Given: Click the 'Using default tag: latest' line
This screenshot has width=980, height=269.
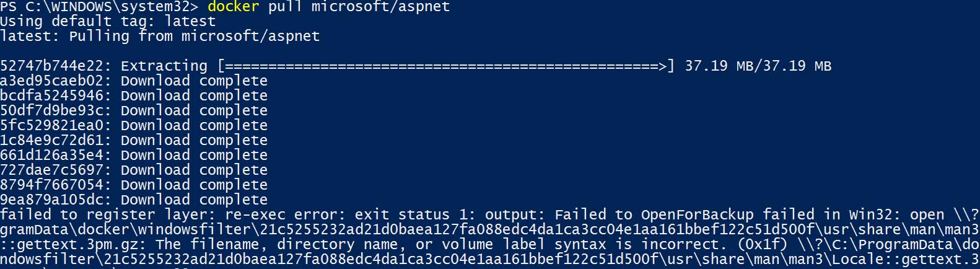Looking at the screenshot, I should [108, 21].
